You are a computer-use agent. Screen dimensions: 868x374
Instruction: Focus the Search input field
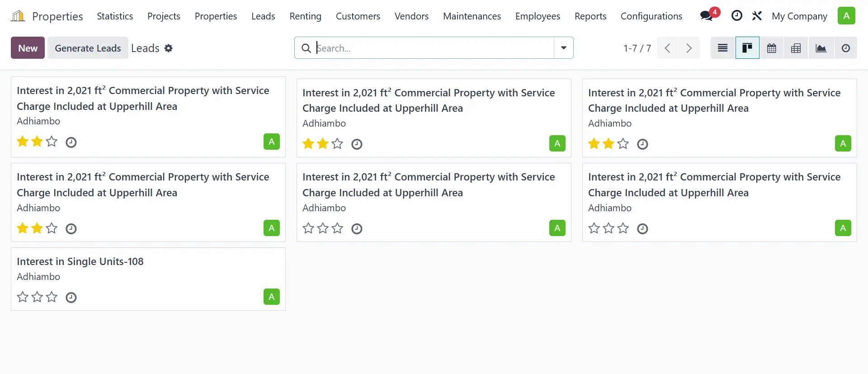click(434, 48)
